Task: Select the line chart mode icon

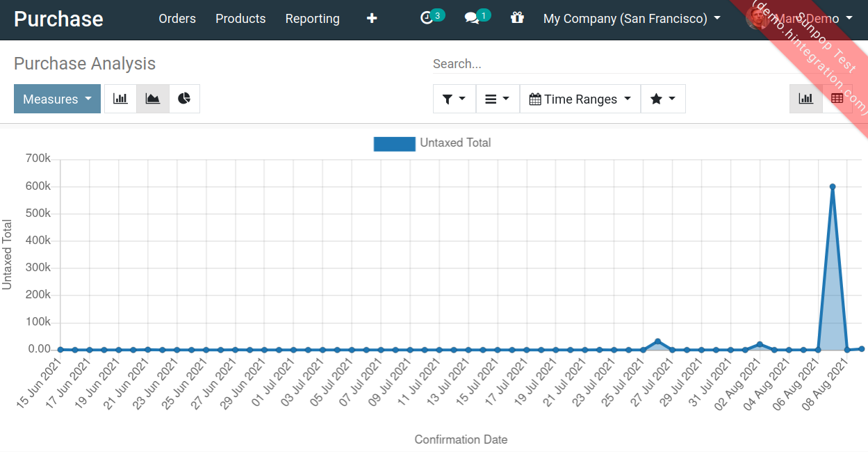Action: 153,99
